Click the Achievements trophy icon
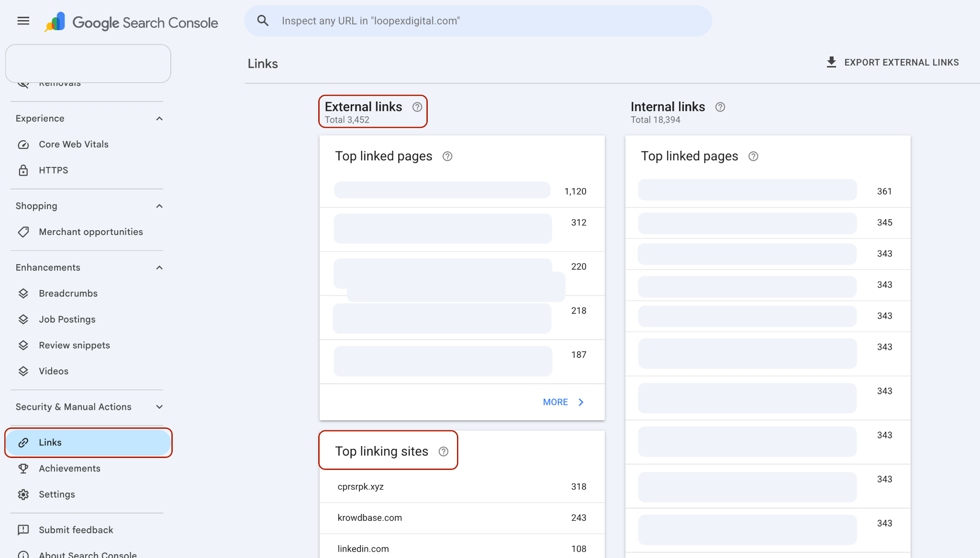980x558 pixels. click(x=23, y=469)
